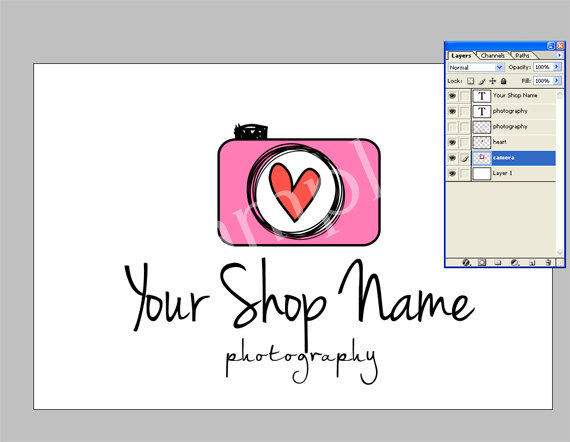Click the layer list scroll up arrow
570x442 pixels.
click(x=560, y=95)
